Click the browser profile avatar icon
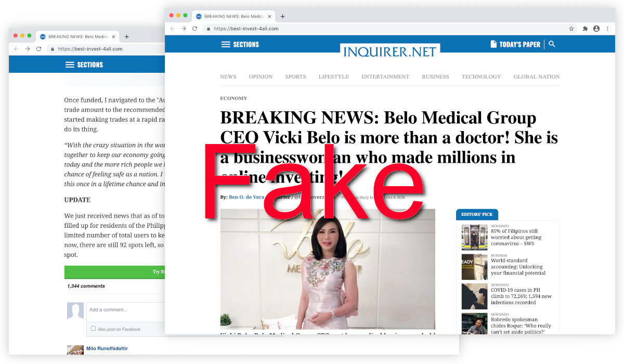 pyautogui.click(x=596, y=29)
